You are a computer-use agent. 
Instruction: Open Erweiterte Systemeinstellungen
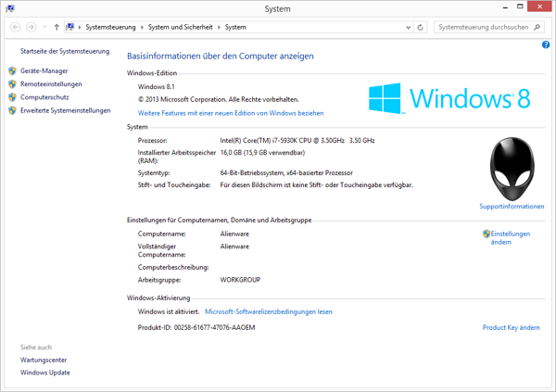point(66,110)
